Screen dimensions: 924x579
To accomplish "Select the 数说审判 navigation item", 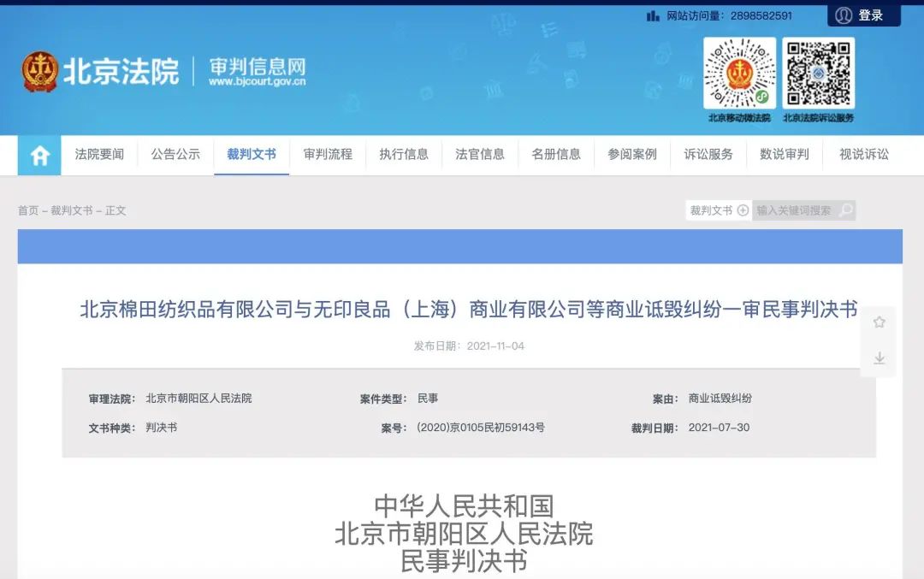I will (784, 155).
